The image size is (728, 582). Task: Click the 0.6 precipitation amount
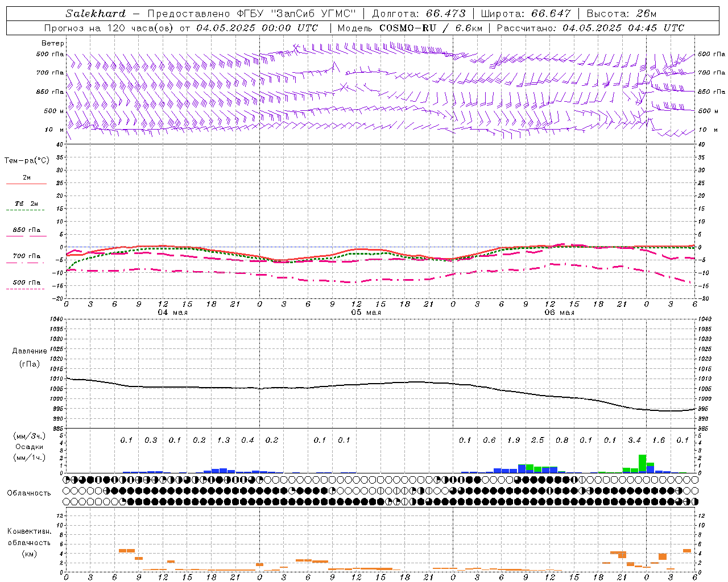(x=489, y=440)
